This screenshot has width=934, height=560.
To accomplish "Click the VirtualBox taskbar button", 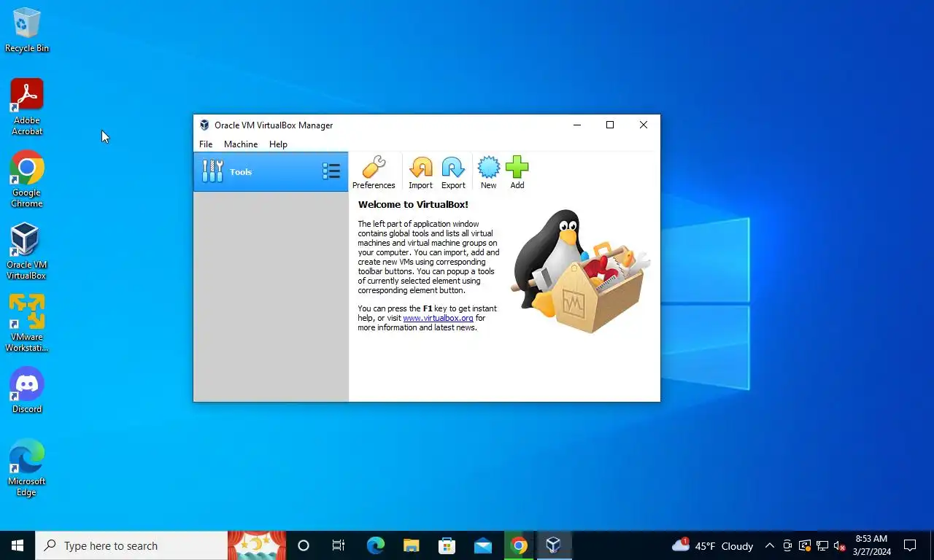I will (x=553, y=545).
